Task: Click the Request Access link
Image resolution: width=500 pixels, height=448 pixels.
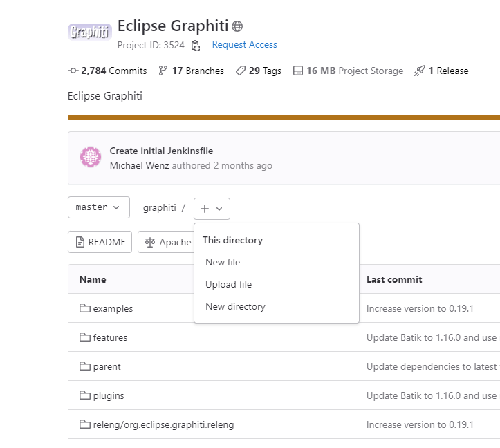Action: [x=245, y=45]
